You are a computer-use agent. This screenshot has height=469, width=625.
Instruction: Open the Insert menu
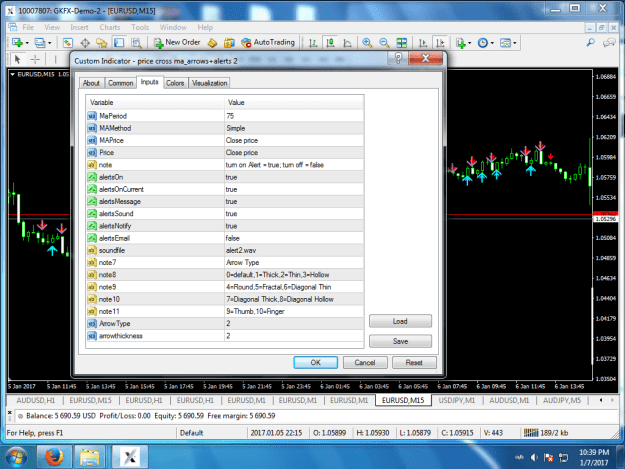(79, 27)
